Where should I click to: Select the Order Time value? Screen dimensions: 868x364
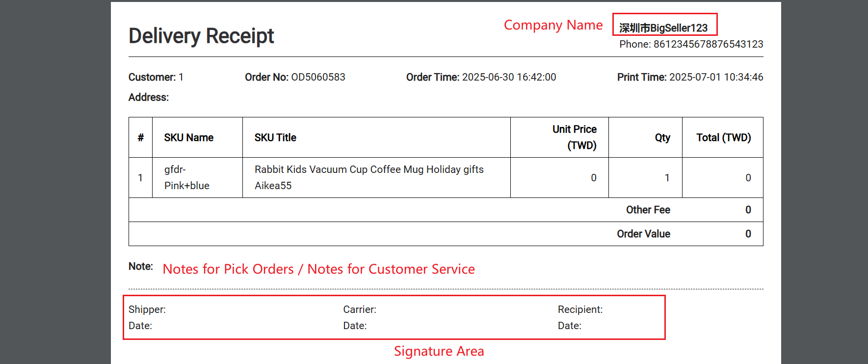[509, 77]
